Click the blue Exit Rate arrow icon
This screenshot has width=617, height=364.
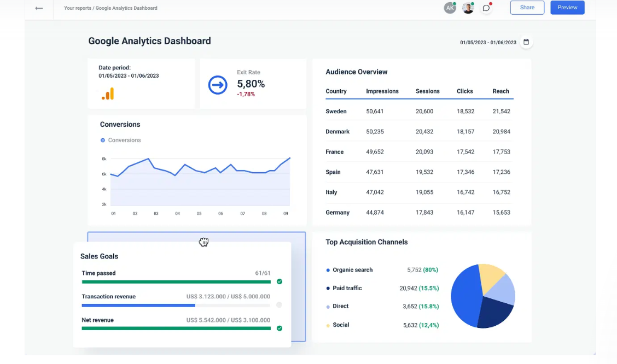(x=218, y=85)
